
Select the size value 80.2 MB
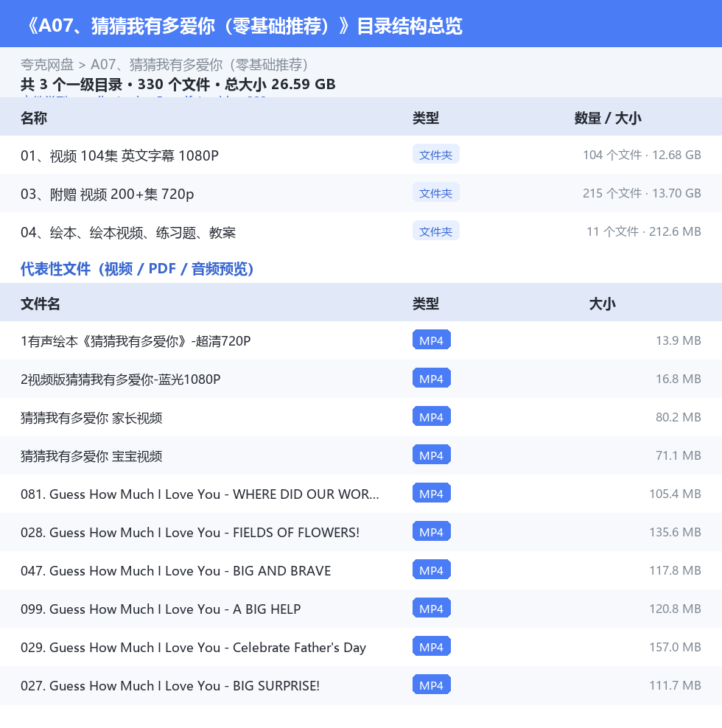[678, 417]
